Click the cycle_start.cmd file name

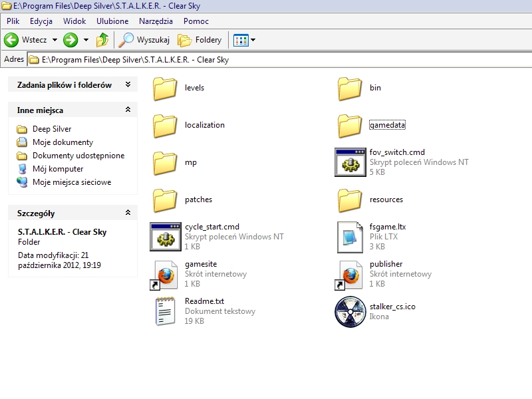coord(212,227)
